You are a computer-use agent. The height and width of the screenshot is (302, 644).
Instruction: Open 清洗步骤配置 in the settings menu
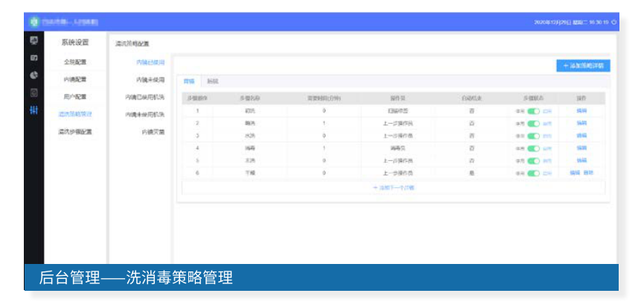pyautogui.click(x=74, y=132)
